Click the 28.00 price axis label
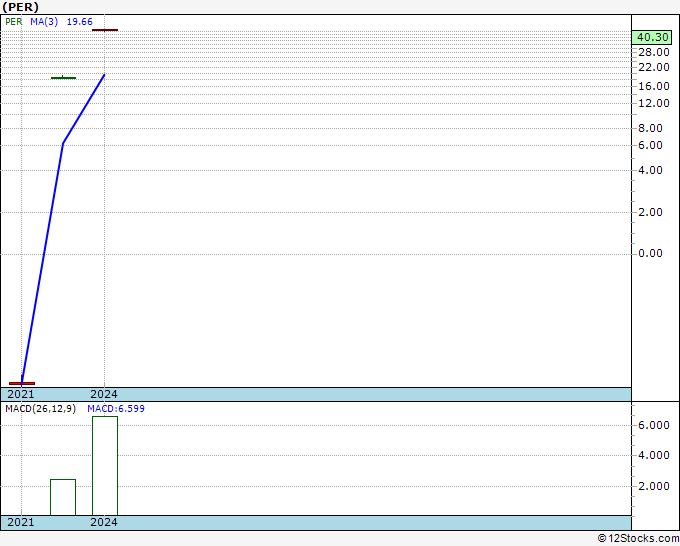 pos(654,52)
